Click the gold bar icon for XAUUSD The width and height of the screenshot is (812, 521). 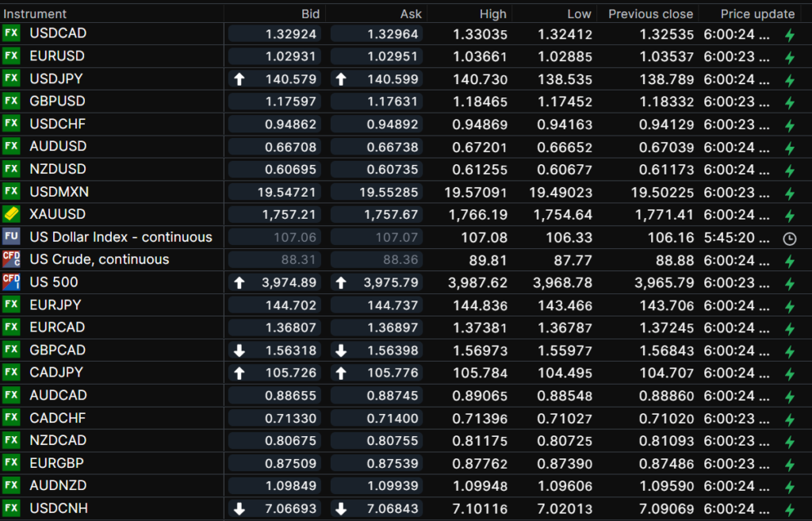pos(11,214)
